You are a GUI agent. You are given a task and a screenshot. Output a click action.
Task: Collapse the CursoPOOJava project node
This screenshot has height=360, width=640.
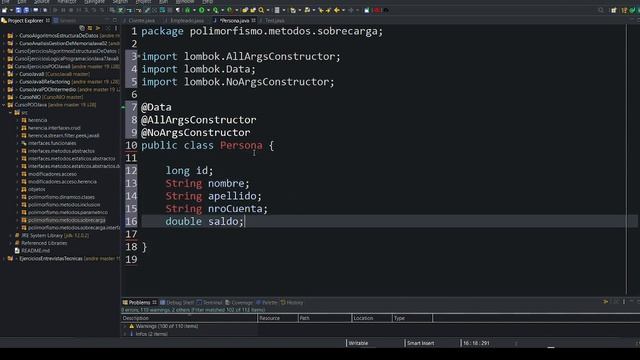click(4, 105)
